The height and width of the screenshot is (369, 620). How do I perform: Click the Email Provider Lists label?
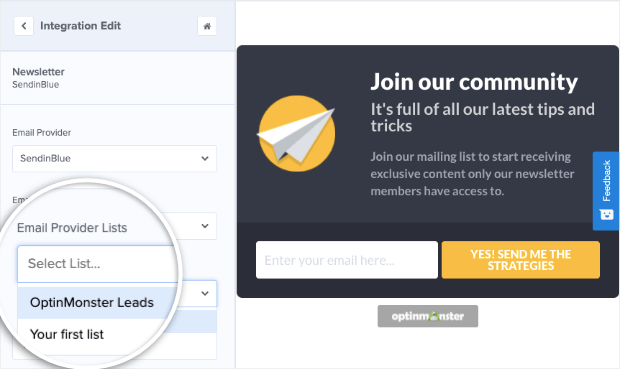pos(72,228)
